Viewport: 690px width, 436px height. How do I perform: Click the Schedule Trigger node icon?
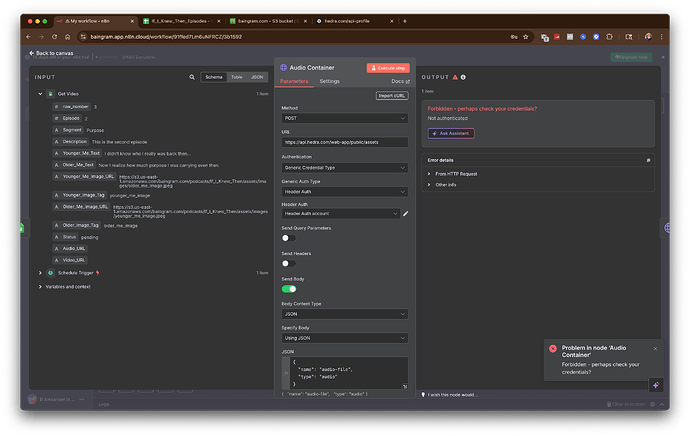pos(51,273)
